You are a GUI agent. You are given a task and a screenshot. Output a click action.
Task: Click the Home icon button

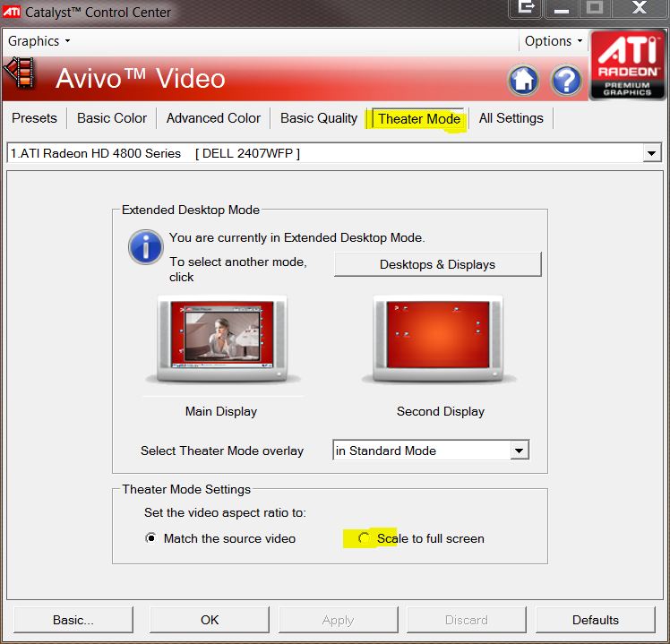pos(523,81)
